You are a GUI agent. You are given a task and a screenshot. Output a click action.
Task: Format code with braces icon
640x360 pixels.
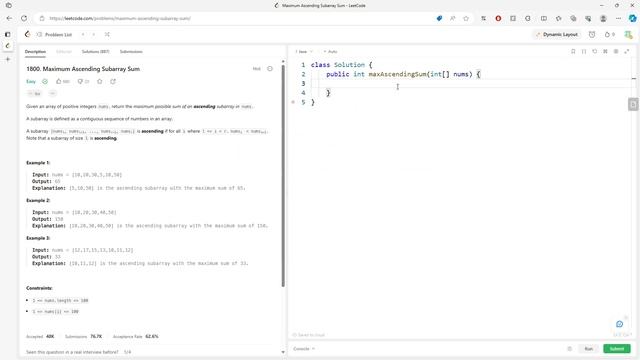584,51
